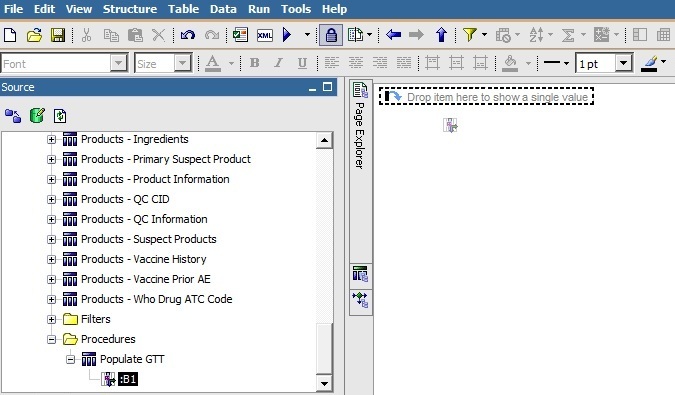Select Products - Who Drug ATC Code item
This screenshot has width=675, height=395.
157,299
